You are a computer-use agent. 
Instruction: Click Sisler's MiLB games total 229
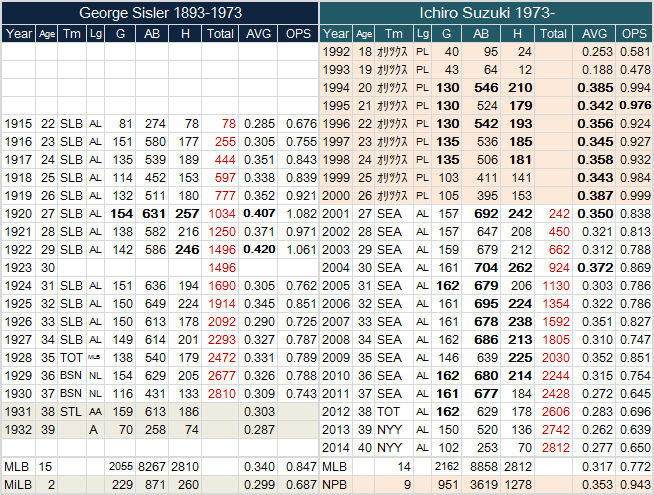click(x=120, y=485)
